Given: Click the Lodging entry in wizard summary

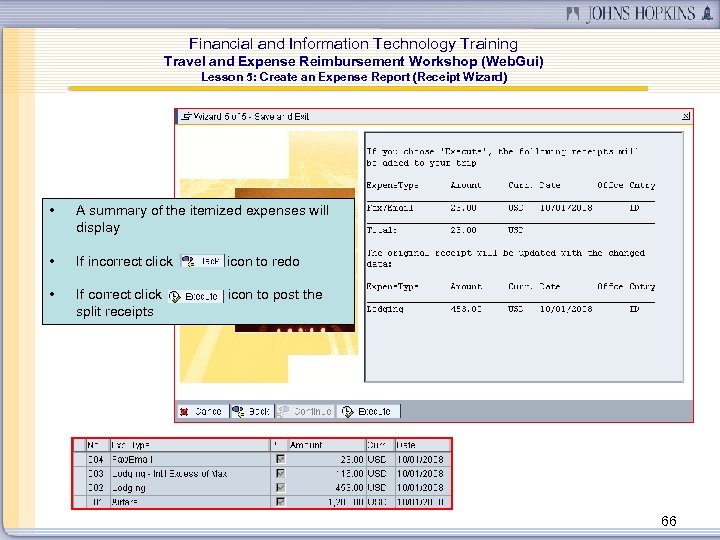Looking at the screenshot, I should tap(385, 309).
